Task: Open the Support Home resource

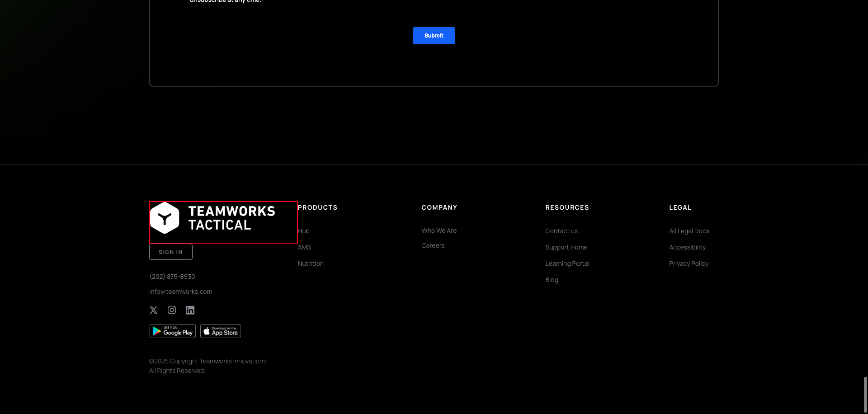Action: point(566,247)
